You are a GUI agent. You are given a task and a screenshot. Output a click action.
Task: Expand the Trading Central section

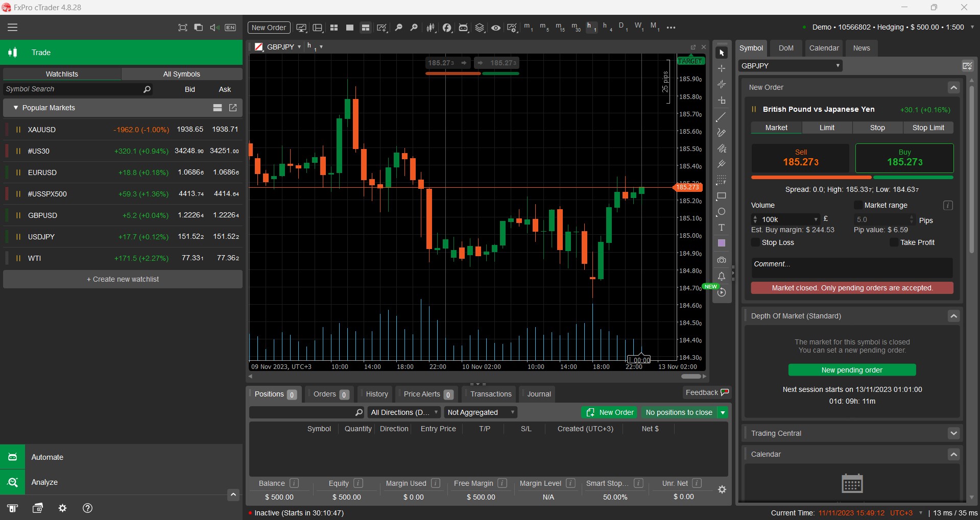coord(953,433)
